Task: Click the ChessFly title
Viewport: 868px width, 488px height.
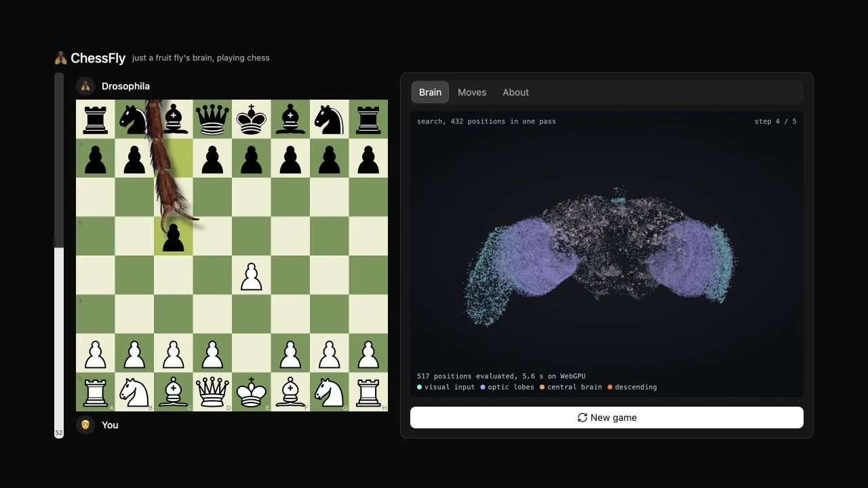Action: 98,58
